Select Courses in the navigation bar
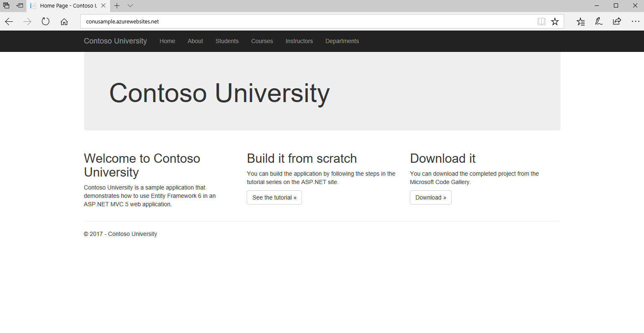This screenshot has width=644, height=333. (262, 41)
